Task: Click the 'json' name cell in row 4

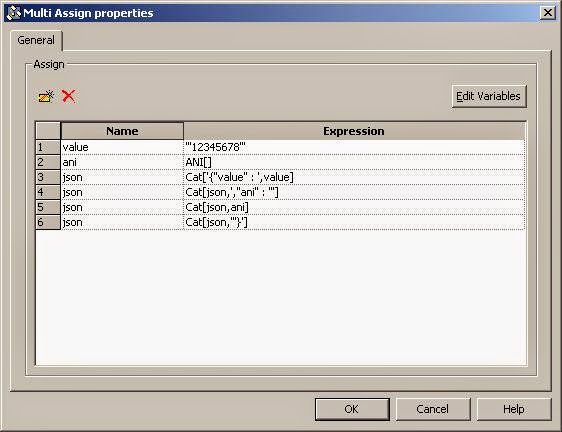Action: (122, 192)
